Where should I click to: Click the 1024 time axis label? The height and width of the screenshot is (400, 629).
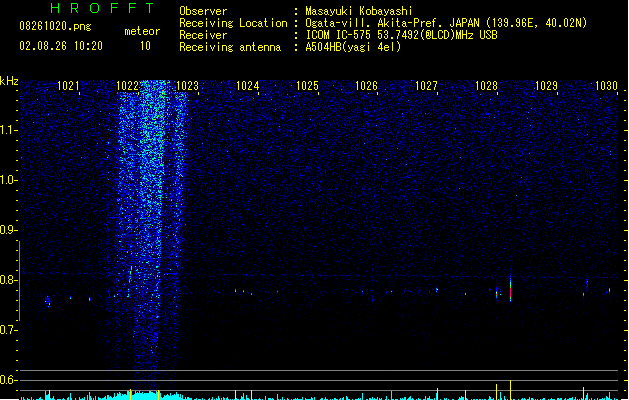click(x=248, y=86)
